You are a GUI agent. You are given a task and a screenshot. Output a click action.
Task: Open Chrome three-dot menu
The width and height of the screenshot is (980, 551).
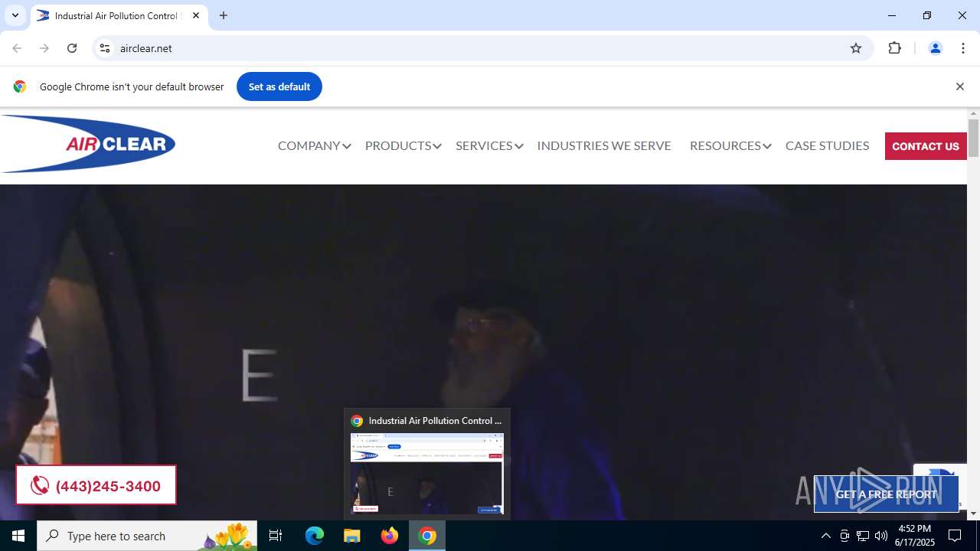pyautogui.click(x=963, y=48)
